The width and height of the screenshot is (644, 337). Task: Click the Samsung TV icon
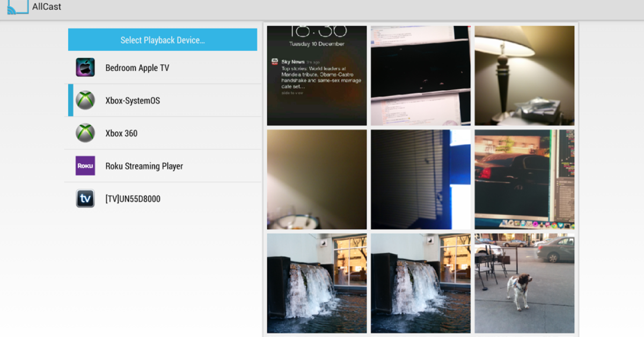[x=85, y=199]
